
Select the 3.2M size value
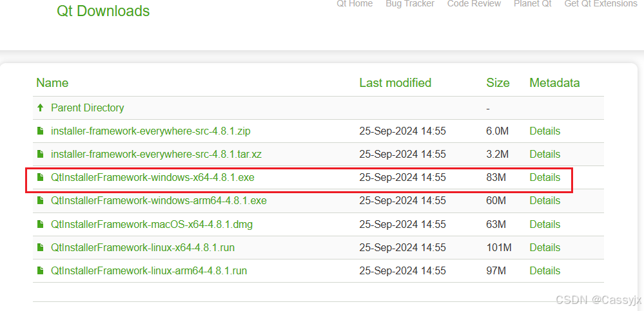(498, 155)
